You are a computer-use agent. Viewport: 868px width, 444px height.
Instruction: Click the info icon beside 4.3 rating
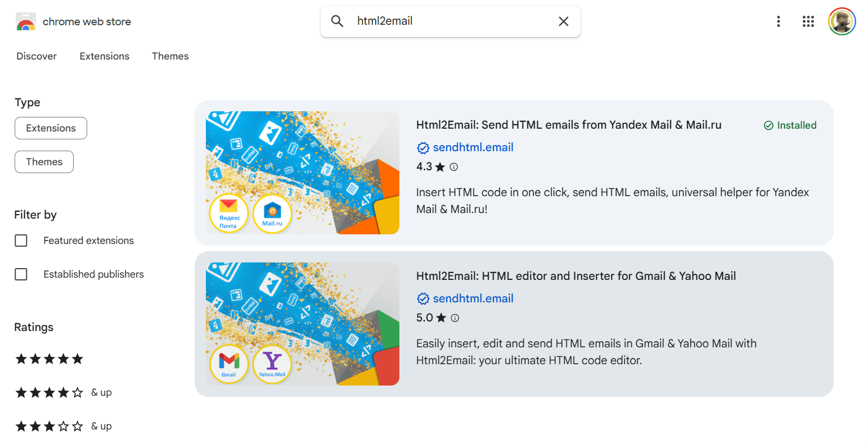click(453, 166)
